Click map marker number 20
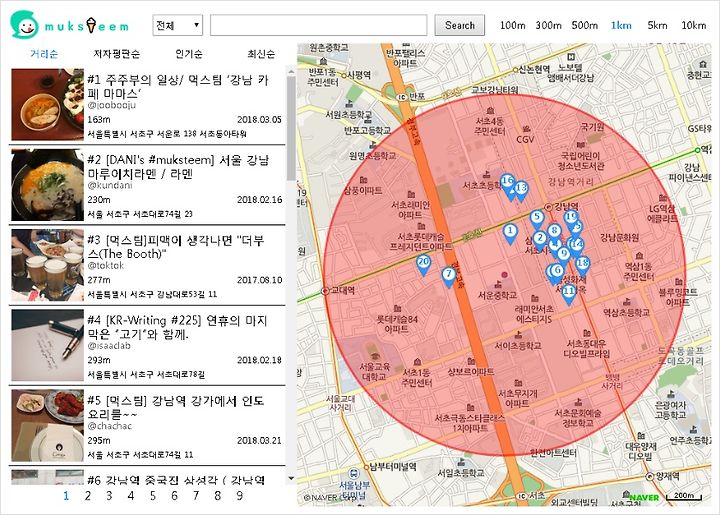The width and height of the screenshot is (720, 515). pyautogui.click(x=423, y=264)
